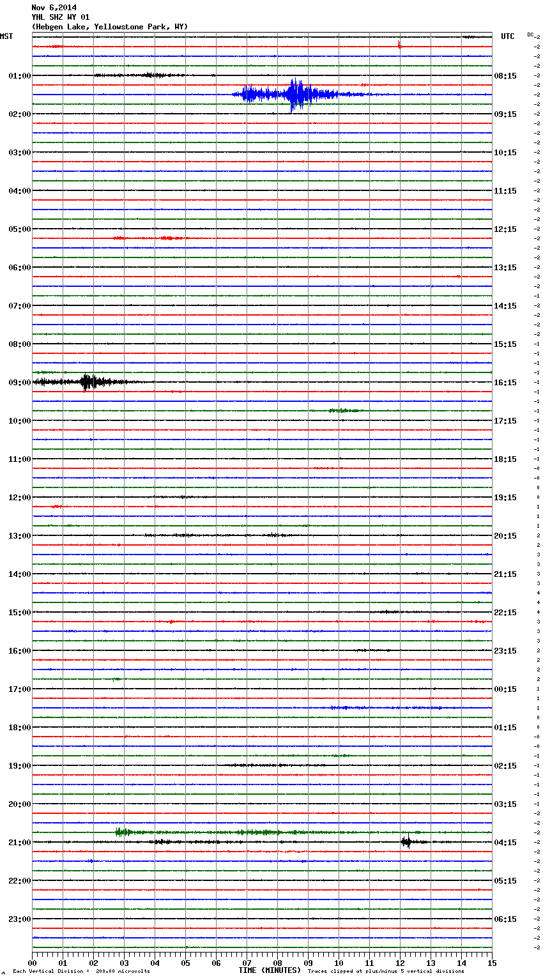This screenshot has width=543, height=980.
Task: Click the TIME (MINUTES) axis title
Action: 270,970
